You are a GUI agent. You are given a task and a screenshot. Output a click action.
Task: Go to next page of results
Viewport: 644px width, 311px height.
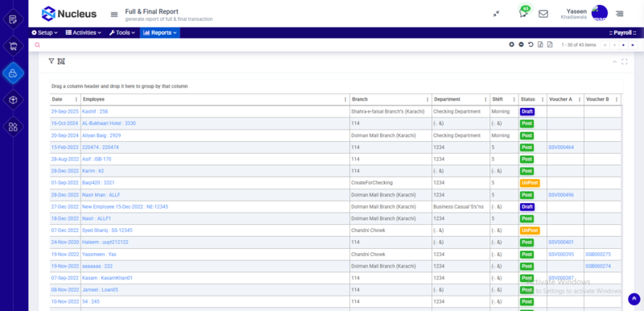[x=623, y=45]
